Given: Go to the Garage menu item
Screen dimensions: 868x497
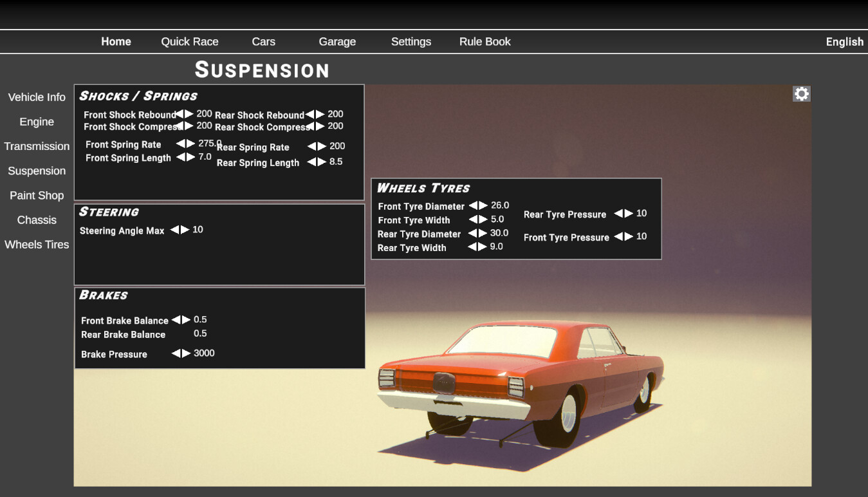Looking at the screenshot, I should pyautogui.click(x=337, y=42).
